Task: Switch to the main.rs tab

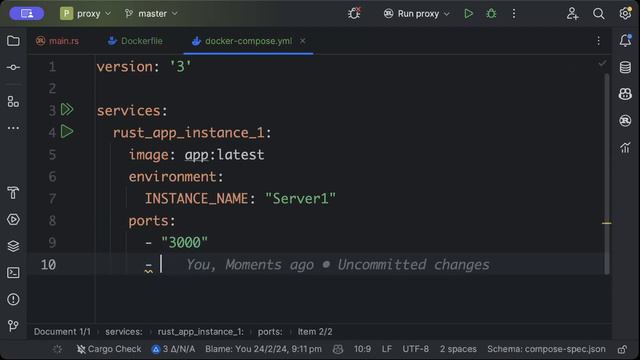Action: click(x=58, y=41)
